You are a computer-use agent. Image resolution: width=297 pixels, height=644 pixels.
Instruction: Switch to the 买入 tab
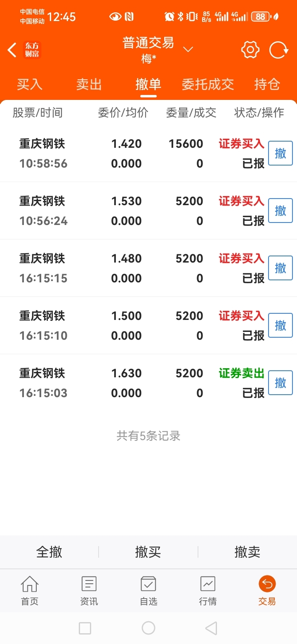point(30,84)
